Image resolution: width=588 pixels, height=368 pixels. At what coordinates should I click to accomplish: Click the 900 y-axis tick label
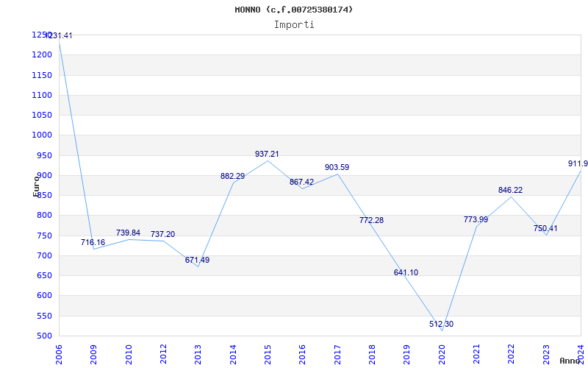point(44,175)
